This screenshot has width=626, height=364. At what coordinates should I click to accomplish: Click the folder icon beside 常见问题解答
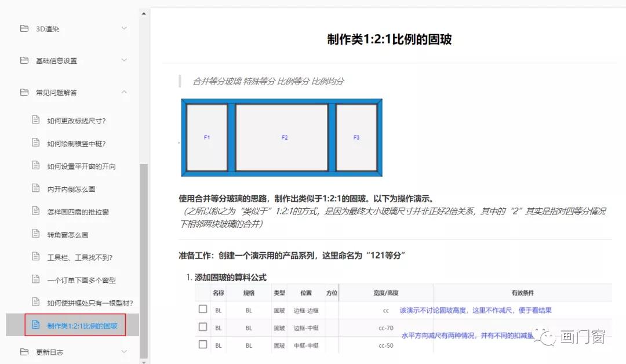24,92
